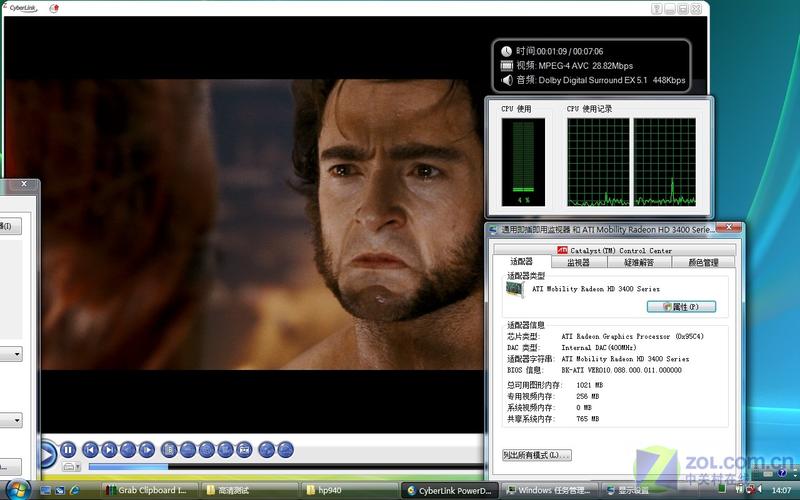The height and width of the screenshot is (500, 800).
Task: Click the movie video display area
Action: 244,224
